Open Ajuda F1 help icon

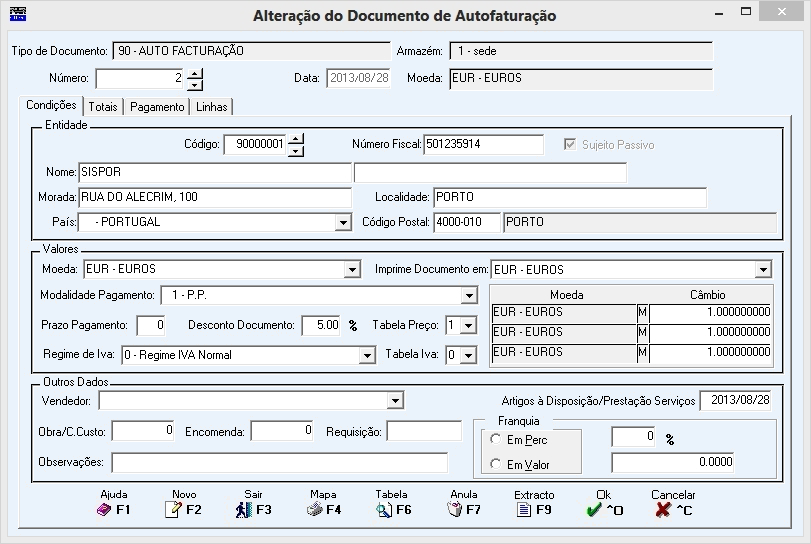[104, 510]
